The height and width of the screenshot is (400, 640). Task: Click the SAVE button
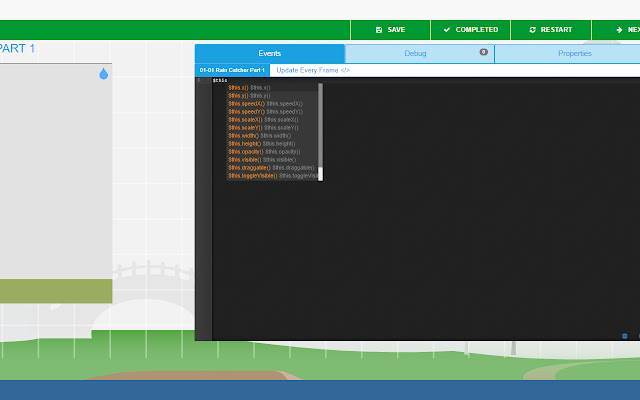tap(390, 30)
